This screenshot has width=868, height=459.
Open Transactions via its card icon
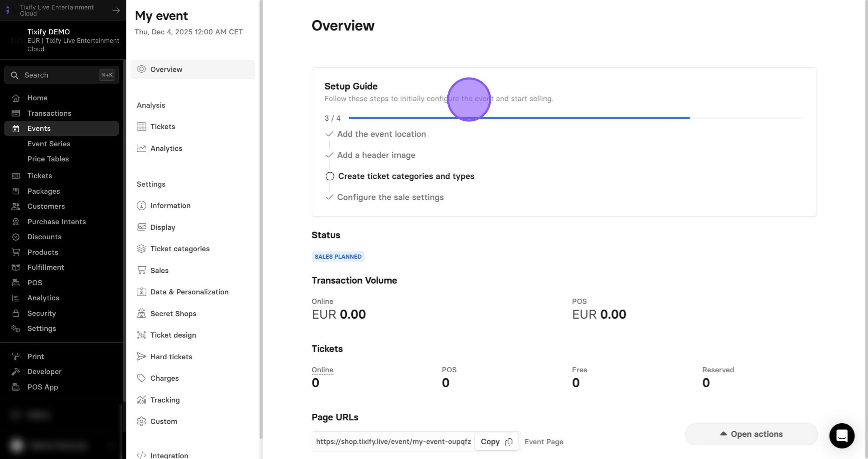[x=16, y=113]
